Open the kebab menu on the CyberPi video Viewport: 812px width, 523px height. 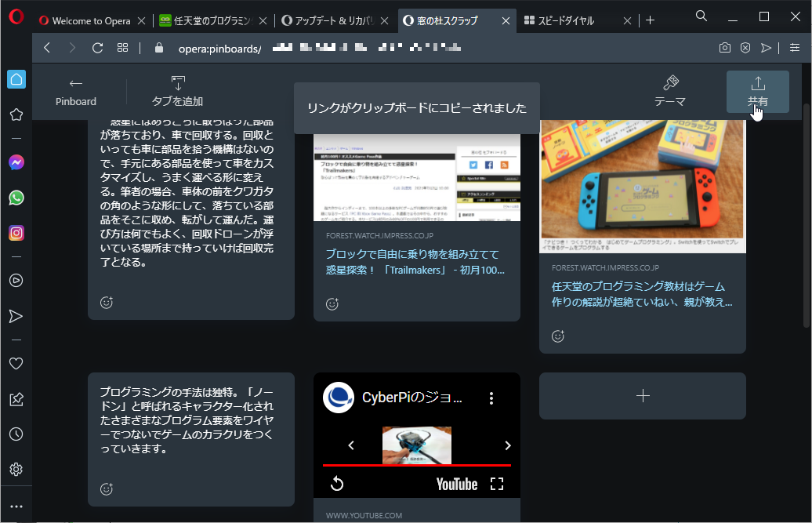(x=491, y=398)
